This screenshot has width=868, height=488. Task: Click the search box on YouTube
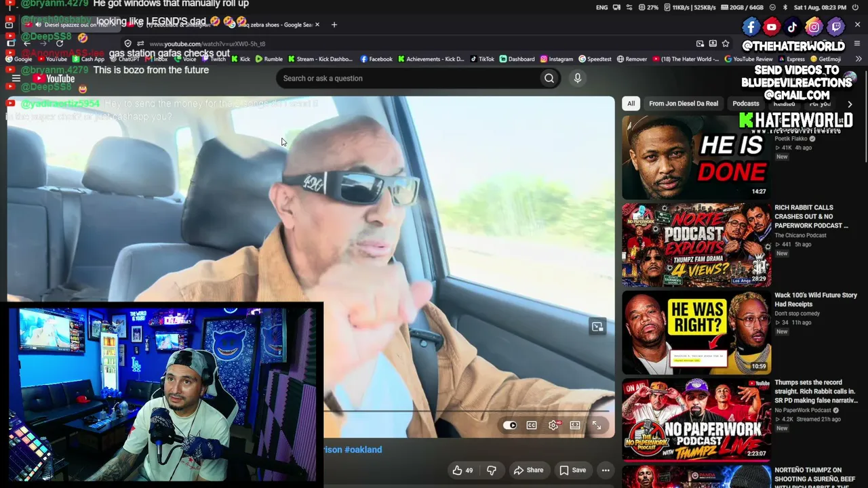(x=407, y=78)
